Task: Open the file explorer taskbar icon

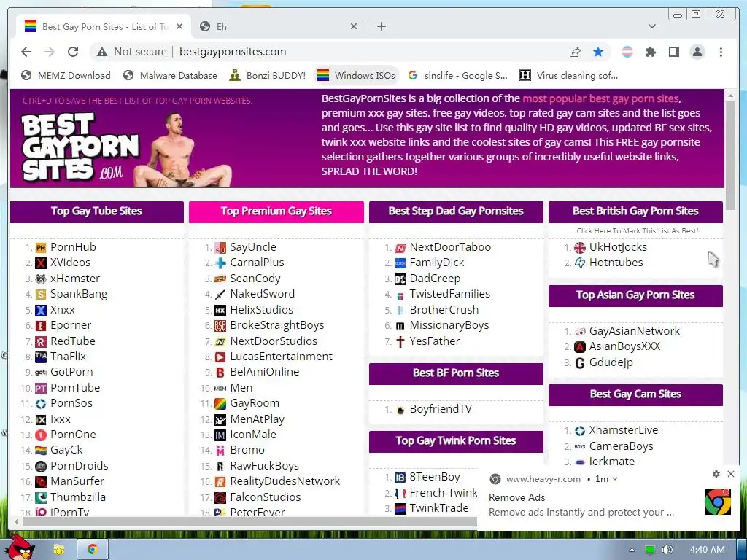Action: 58,550
